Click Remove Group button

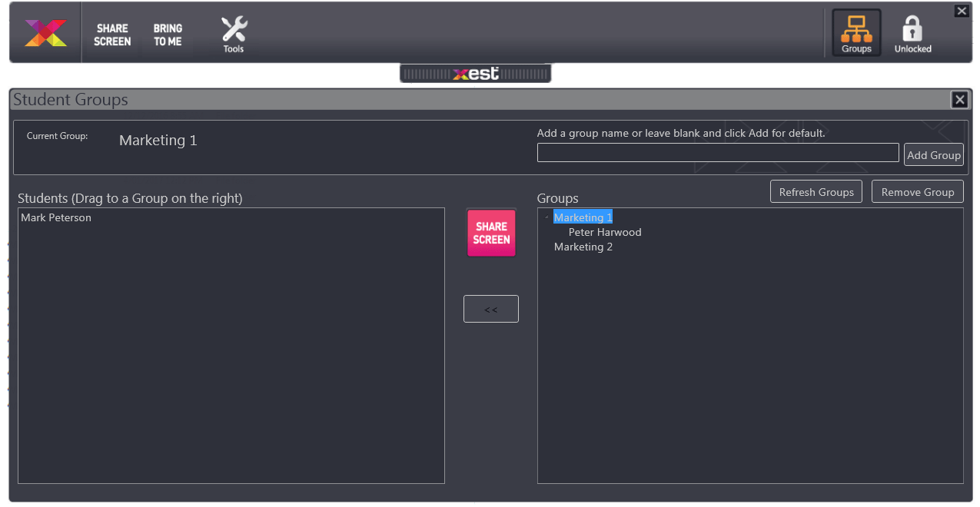tap(918, 192)
